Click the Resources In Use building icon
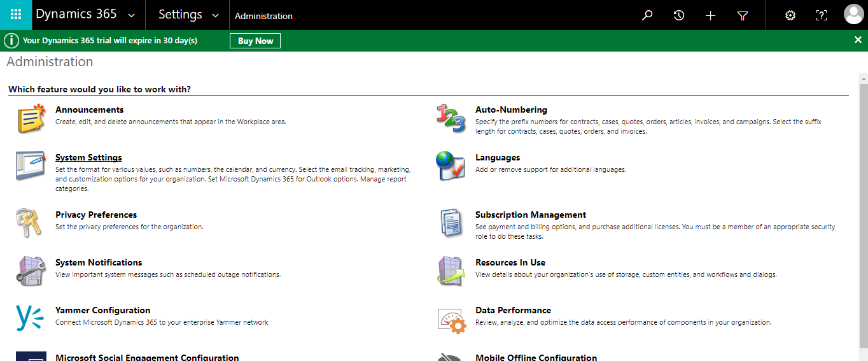868x361 pixels. [451, 271]
